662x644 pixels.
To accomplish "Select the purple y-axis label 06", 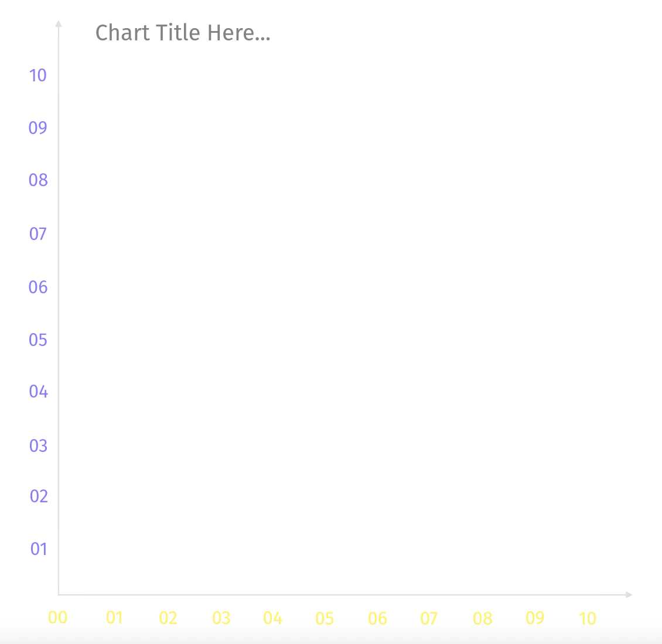I will tap(38, 287).
